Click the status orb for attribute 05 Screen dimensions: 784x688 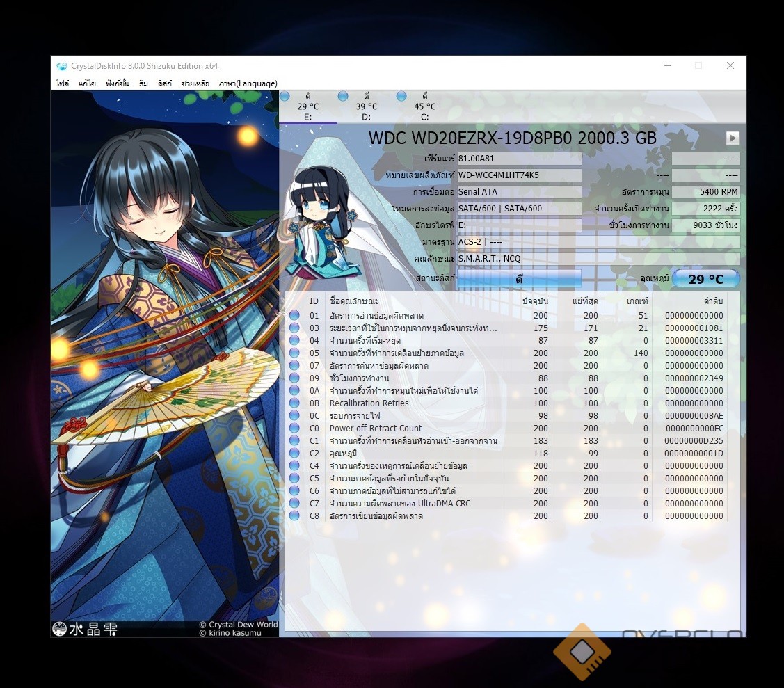[x=294, y=353]
